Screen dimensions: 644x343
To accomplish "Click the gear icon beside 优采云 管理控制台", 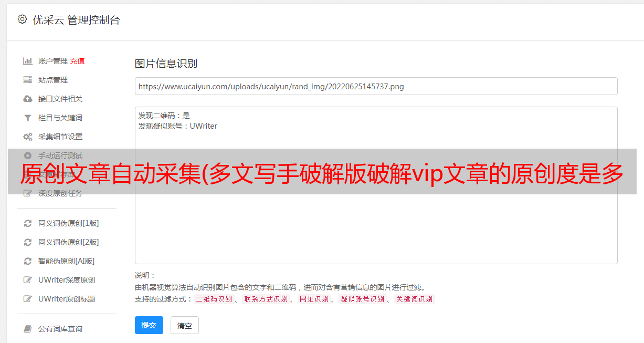I will [22, 19].
